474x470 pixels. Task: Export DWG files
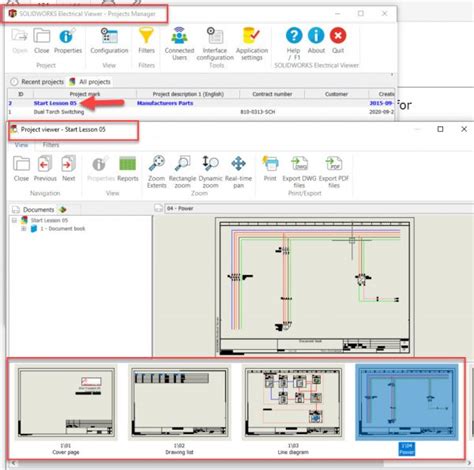click(299, 172)
